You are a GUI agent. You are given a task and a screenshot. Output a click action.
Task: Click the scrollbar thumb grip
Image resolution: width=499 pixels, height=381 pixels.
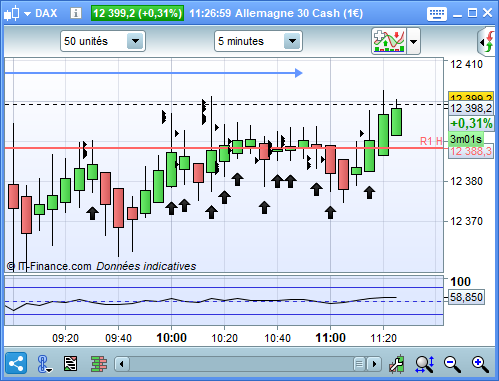point(359,364)
